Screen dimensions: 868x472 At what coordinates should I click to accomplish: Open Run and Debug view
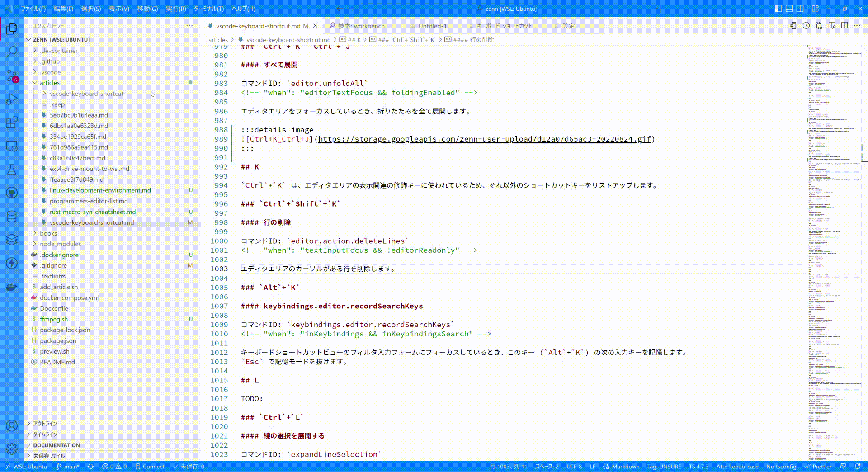[12, 99]
